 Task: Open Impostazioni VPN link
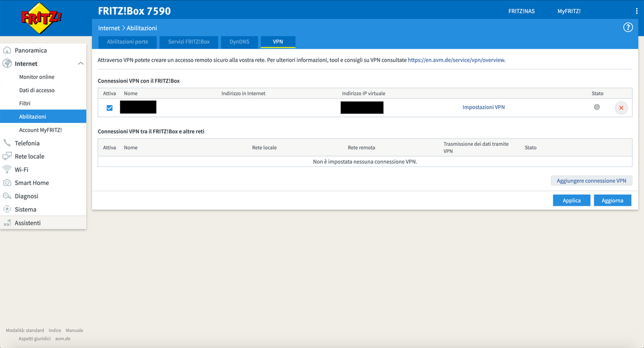pos(484,107)
